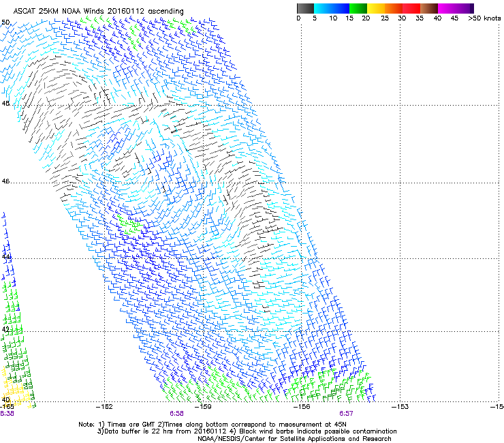Click the '48' latitude axis label

(x=5, y=104)
